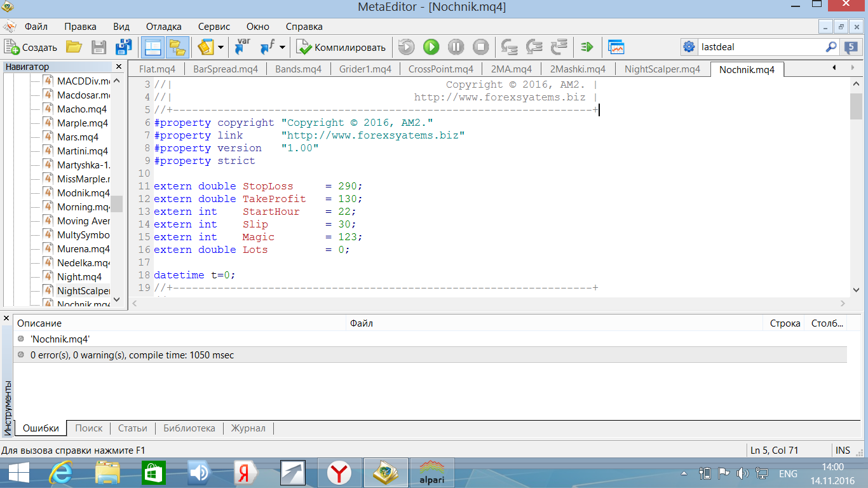Open file with the yellow folder icon
Screen dimensions: 868x488
coord(74,47)
